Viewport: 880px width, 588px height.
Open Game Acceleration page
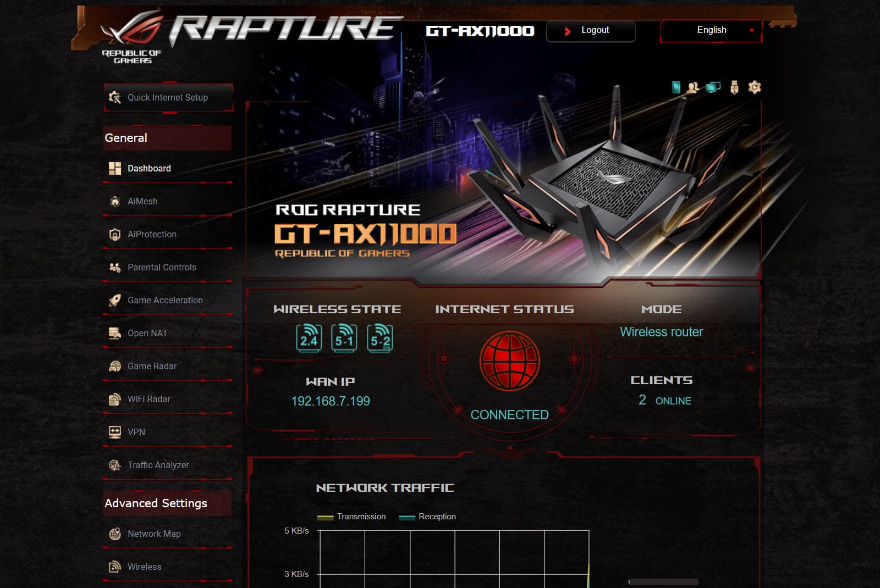click(x=167, y=300)
